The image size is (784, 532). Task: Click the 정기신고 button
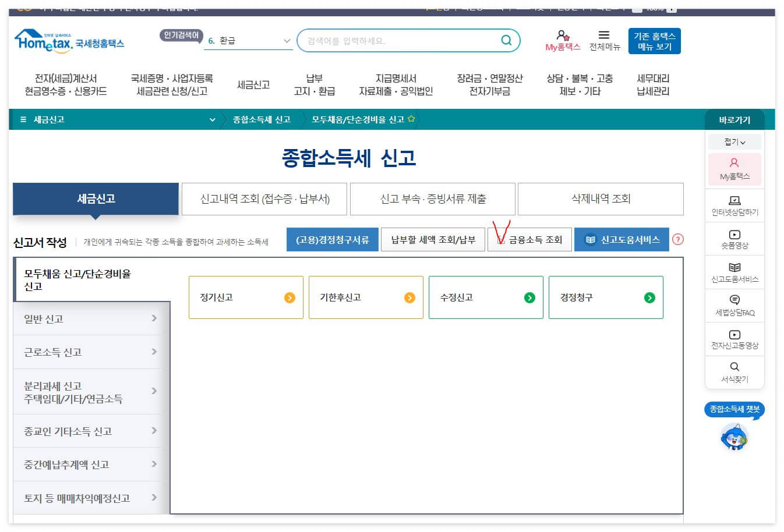pos(246,297)
